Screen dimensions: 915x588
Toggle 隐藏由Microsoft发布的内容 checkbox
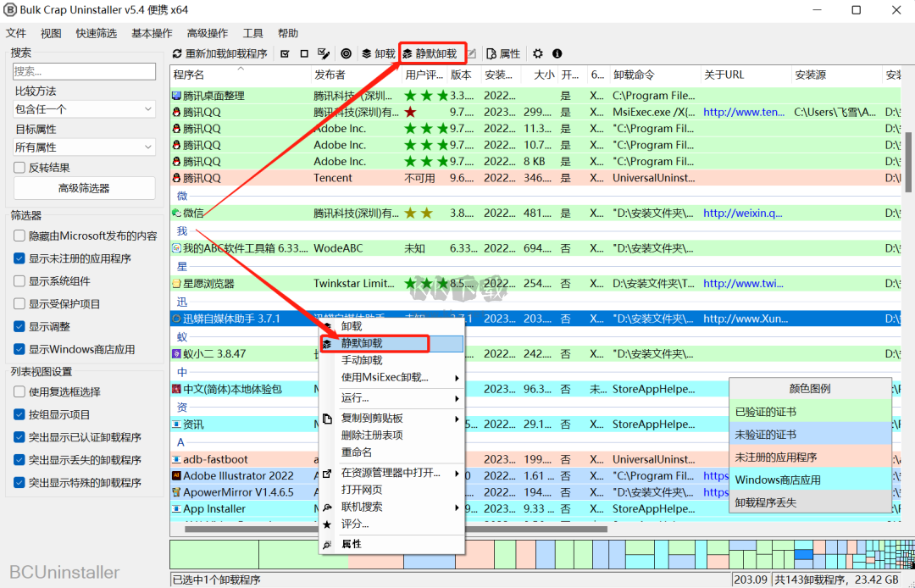[x=20, y=236]
